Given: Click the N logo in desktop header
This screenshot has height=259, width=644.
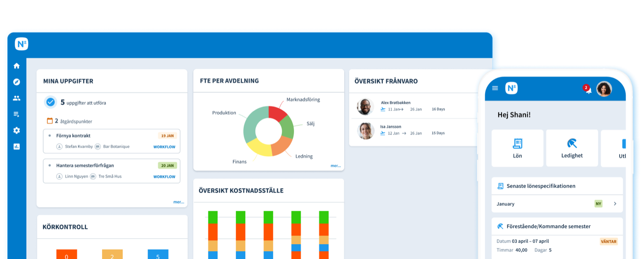Looking at the screenshot, I should (22, 44).
